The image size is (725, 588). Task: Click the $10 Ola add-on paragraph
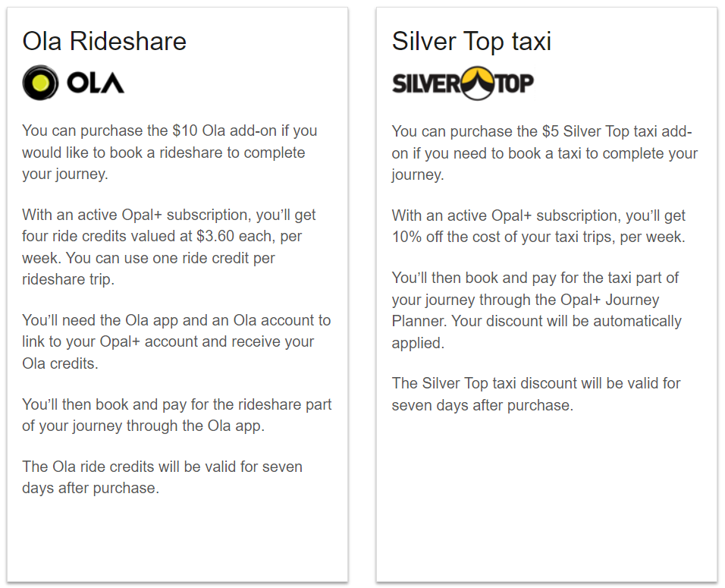click(x=170, y=153)
